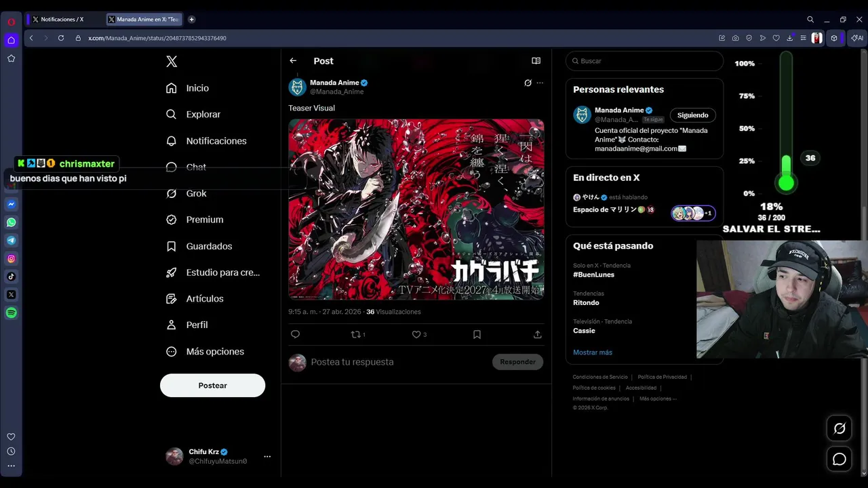Go back with the Post back arrow
The width and height of the screenshot is (868, 488).
(x=293, y=61)
